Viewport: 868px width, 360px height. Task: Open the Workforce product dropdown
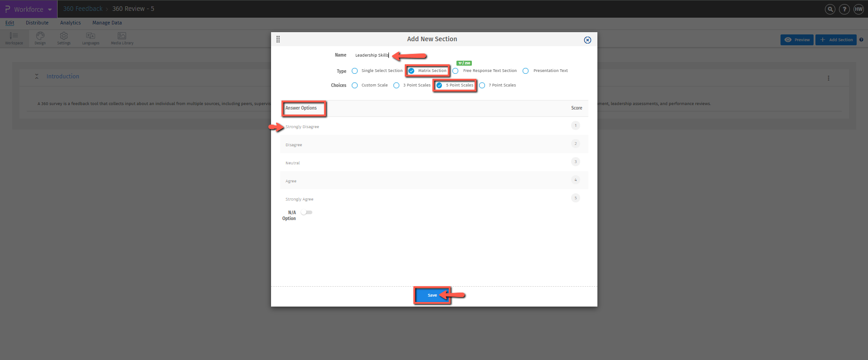pos(29,9)
